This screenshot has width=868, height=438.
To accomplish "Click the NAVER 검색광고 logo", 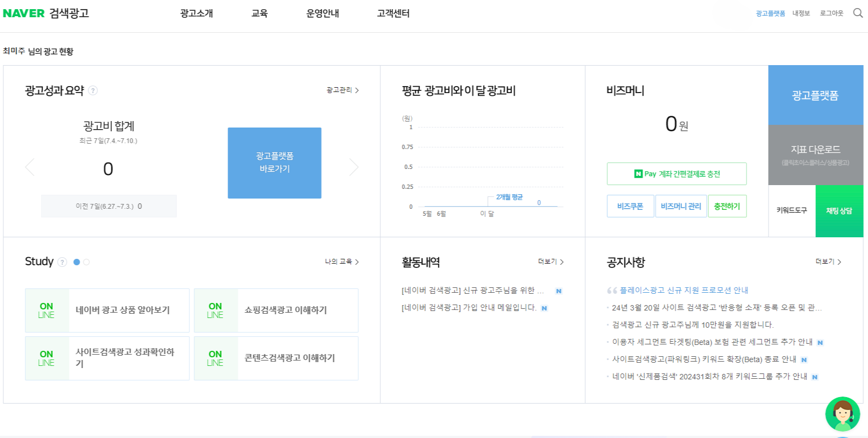I will point(46,13).
